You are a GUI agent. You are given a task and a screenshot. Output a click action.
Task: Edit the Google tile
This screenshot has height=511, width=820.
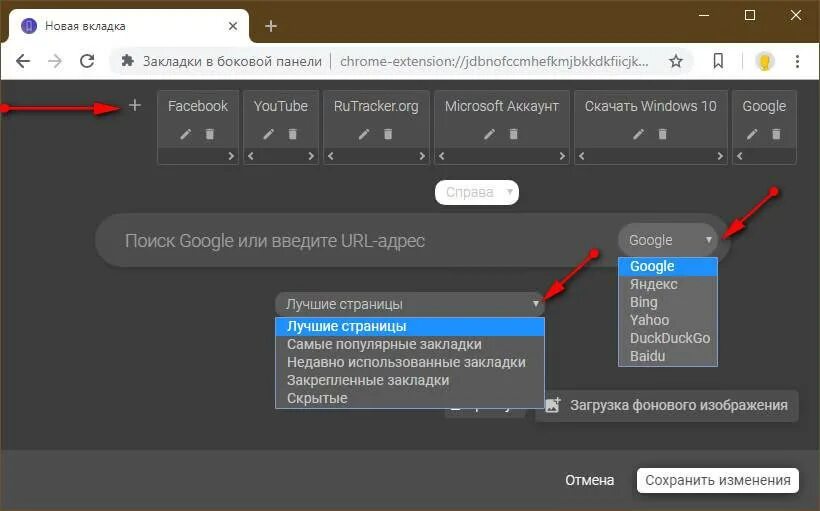pyautogui.click(x=752, y=134)
